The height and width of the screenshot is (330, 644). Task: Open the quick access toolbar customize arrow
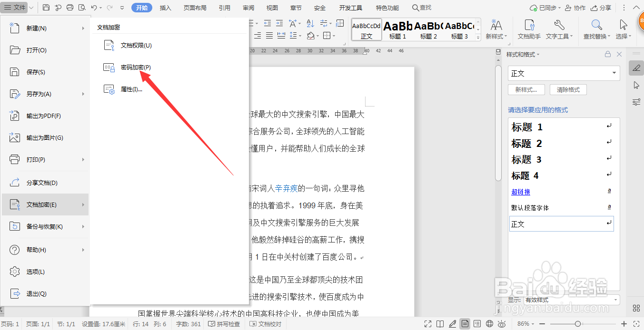122,8
